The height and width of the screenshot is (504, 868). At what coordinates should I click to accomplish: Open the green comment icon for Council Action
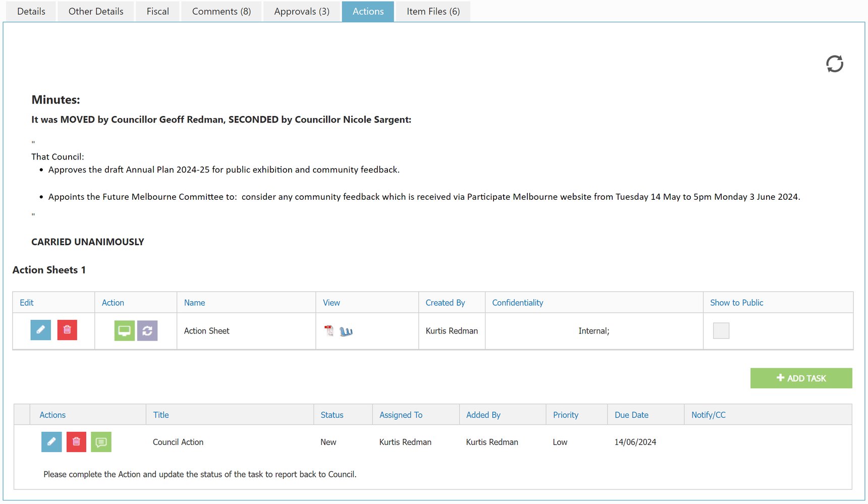click(x=101, y=441)
